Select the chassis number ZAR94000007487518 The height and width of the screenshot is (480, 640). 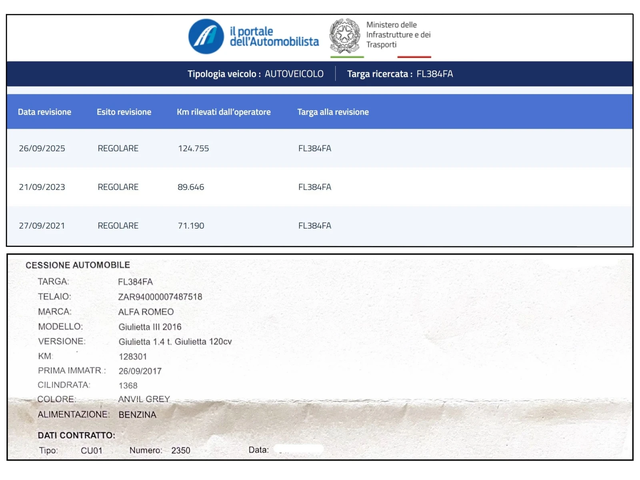[160, 297]
